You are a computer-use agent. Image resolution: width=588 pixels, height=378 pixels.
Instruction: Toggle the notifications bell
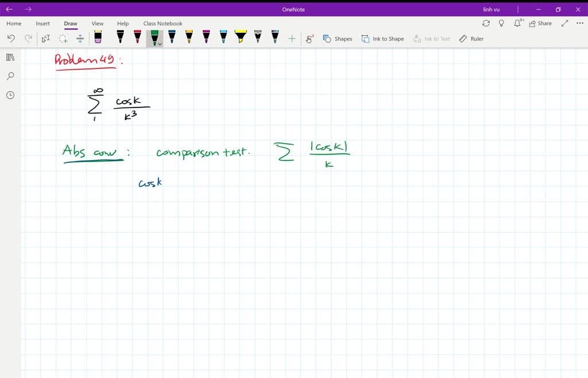517,23
